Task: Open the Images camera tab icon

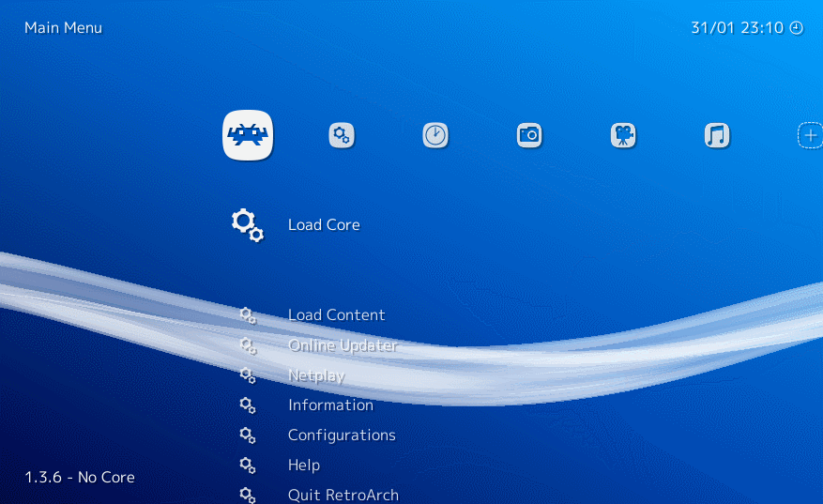Action: pos(529,135)
